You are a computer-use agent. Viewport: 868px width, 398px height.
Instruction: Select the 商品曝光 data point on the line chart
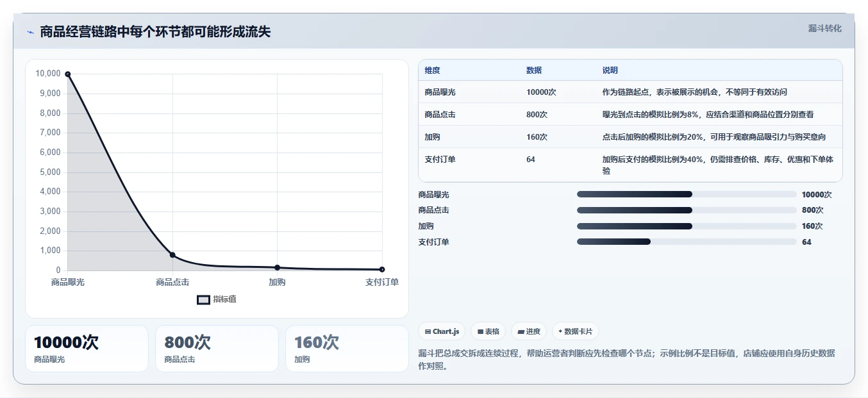pyautogui.click(x=67, y=74)
